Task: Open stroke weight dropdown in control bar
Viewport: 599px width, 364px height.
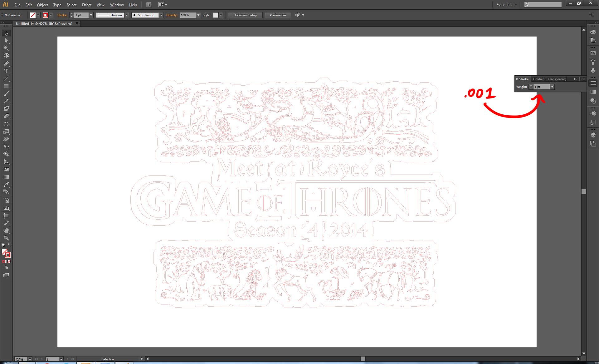Action: click(x=91, y=15)
